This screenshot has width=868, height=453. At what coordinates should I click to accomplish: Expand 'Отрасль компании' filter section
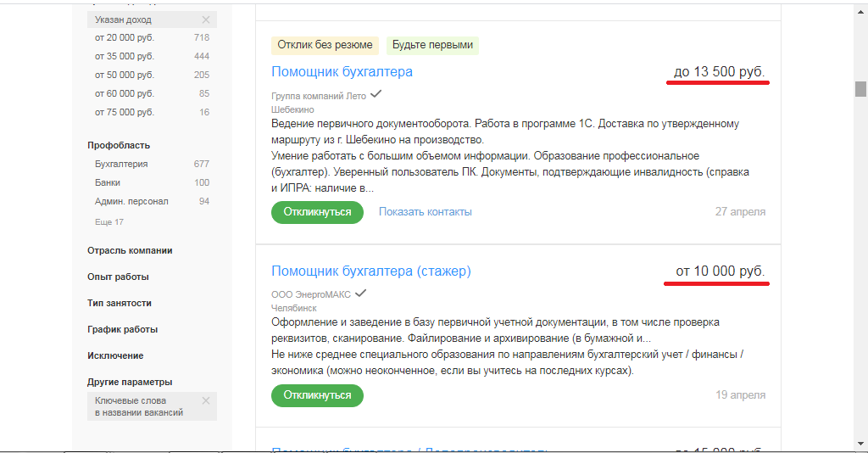[130, 250]
